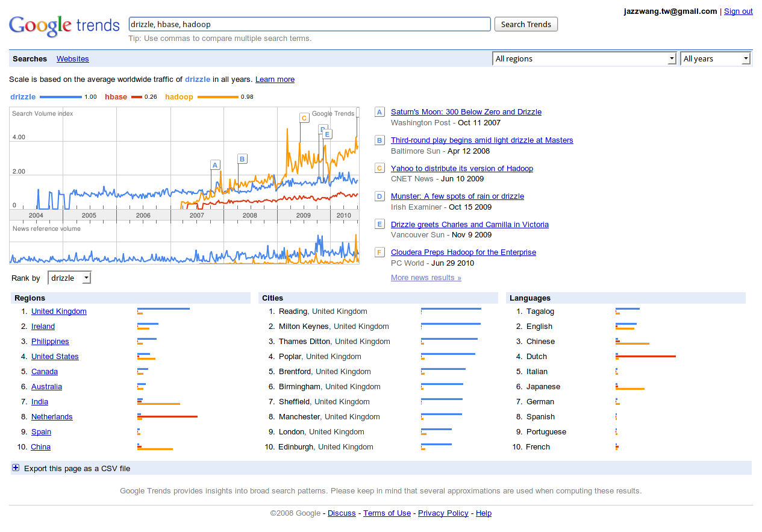This screenshot has width=762, height=532.
Task: Click the Sign out link
Action: [739, 11]
